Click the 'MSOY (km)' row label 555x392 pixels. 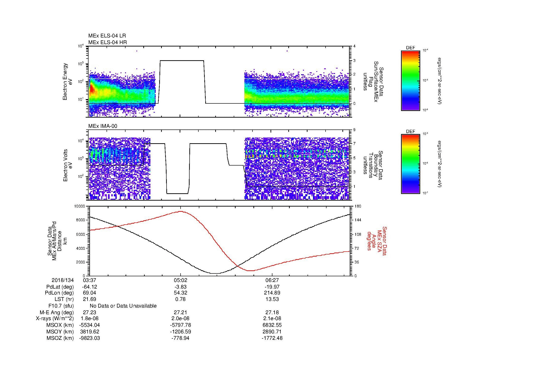(60, 332)
